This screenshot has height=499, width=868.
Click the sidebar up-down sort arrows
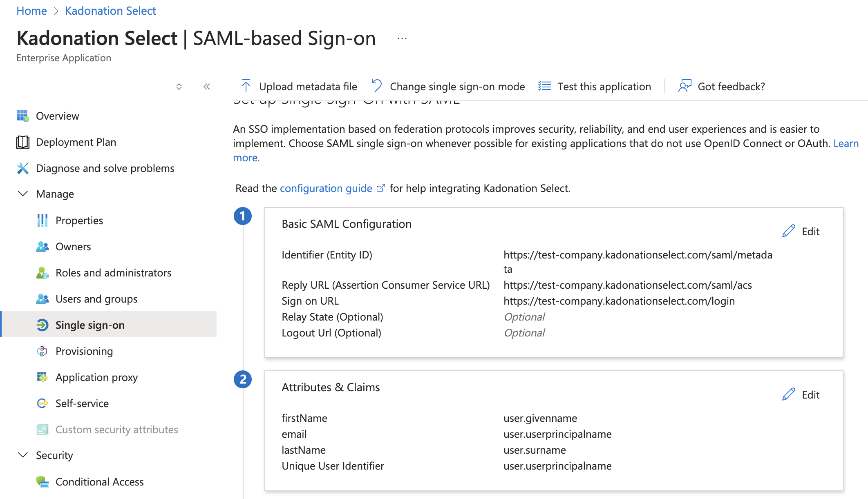(x=179, y=86)
